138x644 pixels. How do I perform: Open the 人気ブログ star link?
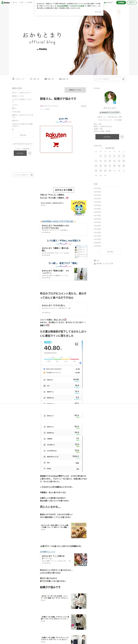(x=108, y=2)
